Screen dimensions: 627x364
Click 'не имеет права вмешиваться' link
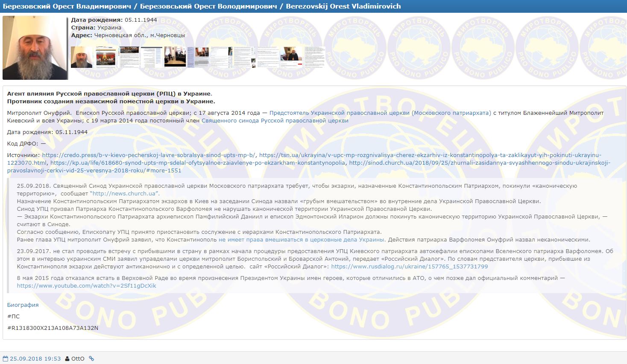click(x=301, y=239)
